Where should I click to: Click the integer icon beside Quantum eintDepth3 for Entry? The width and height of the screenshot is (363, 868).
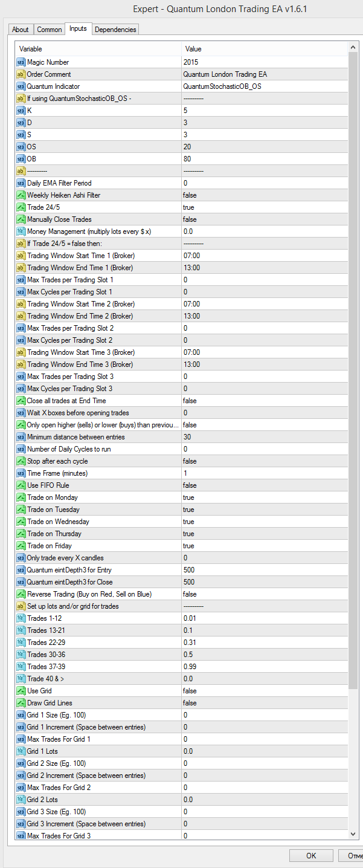pyautogui.click(x=21, y=570)
